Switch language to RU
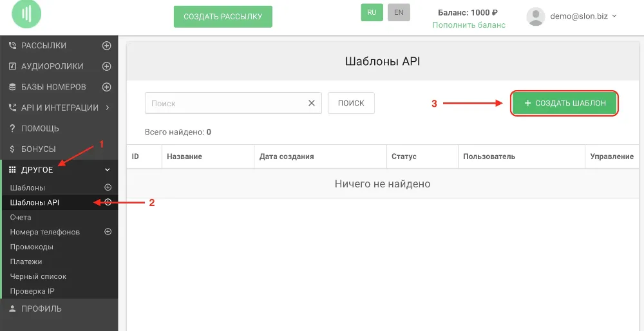 pyautogui.click(x=372, y=13)
